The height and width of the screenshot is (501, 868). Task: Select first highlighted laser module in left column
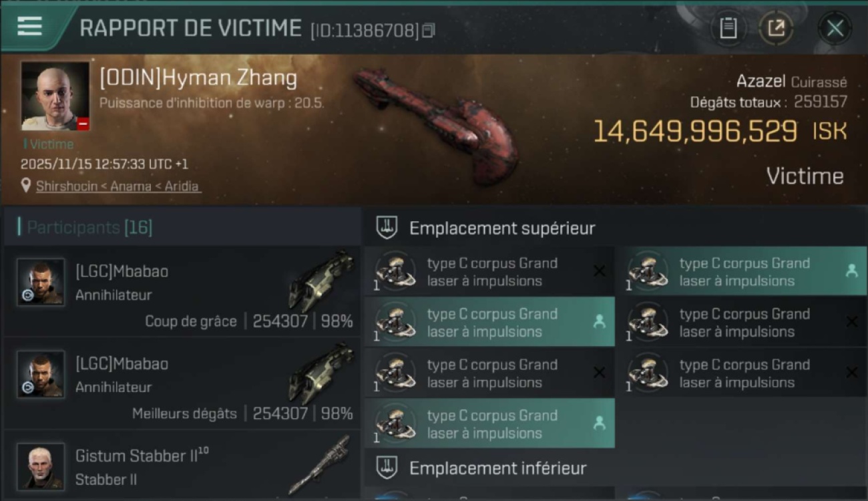[x=489, y=322]
